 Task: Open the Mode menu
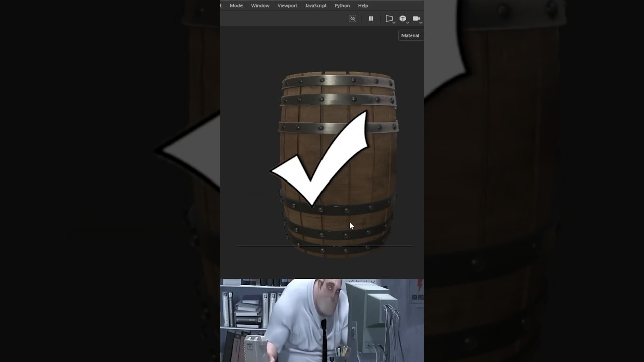click(x=236, y=6)
